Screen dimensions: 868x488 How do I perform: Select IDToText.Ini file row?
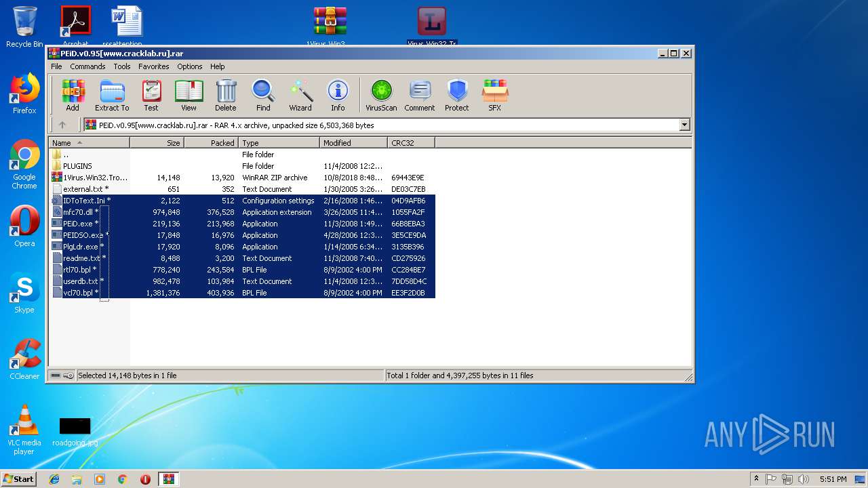242,201
